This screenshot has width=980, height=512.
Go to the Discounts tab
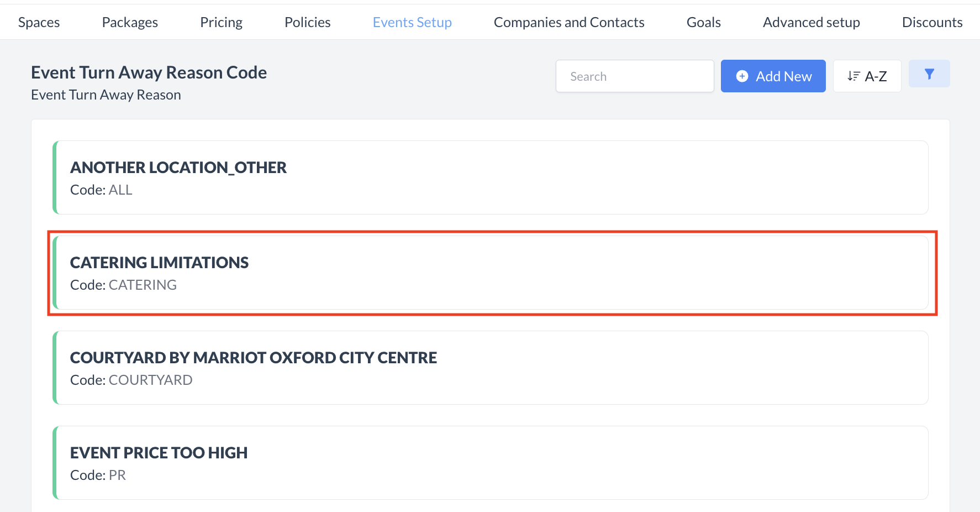(932, 22)
